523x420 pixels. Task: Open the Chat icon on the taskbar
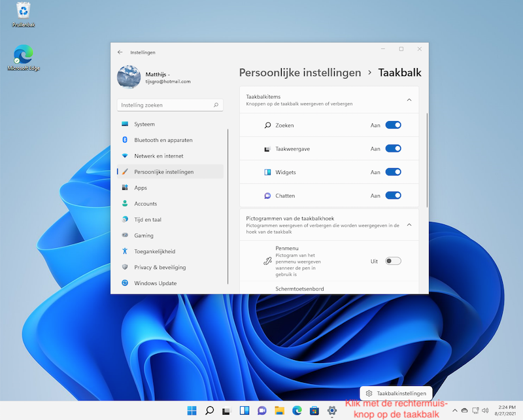(261, 410)
